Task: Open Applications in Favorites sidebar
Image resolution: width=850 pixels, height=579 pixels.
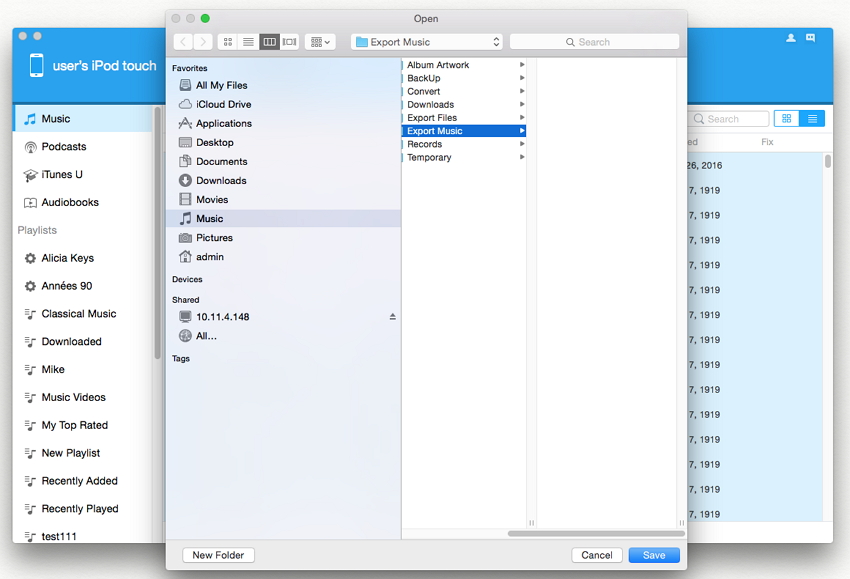Action: coord(223,123)
